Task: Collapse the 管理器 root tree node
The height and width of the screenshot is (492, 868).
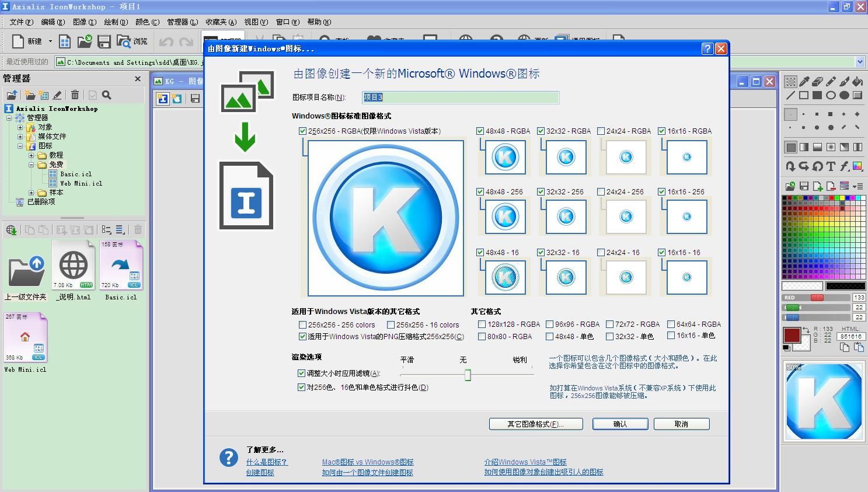Action: [9, 118]
